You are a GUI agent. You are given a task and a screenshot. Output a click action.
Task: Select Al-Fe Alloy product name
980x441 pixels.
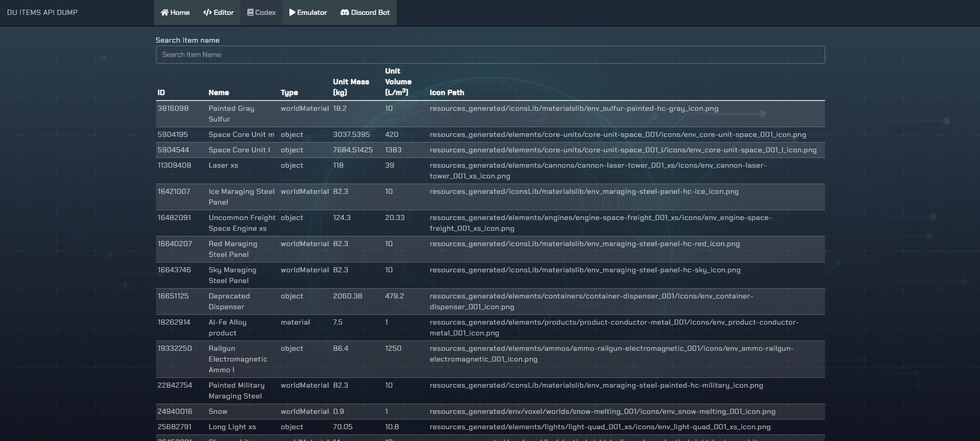(x=227, y=327)
